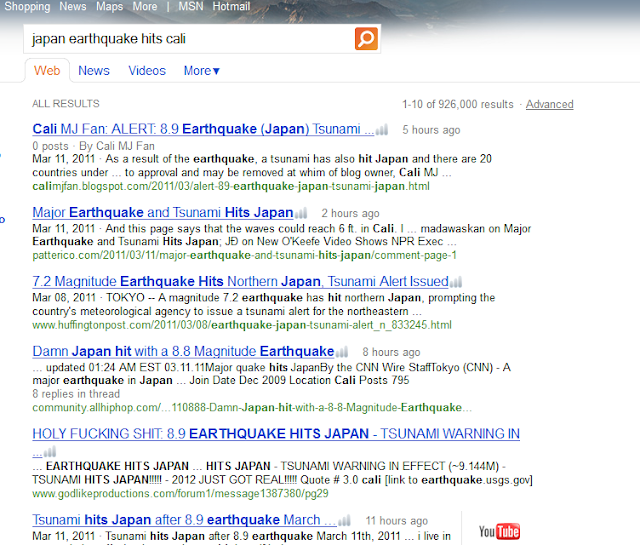This screenshot has height=545, width=640.
Task: Click signal bars icon beside HOLY 8.9 EARTHQUAKE result
Action: (50, 452)
